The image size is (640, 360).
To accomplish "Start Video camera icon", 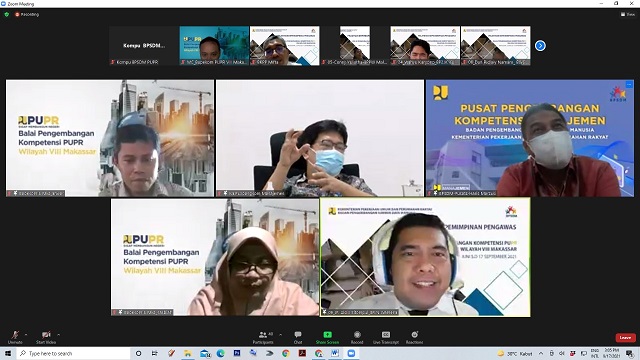I will 46,335.
